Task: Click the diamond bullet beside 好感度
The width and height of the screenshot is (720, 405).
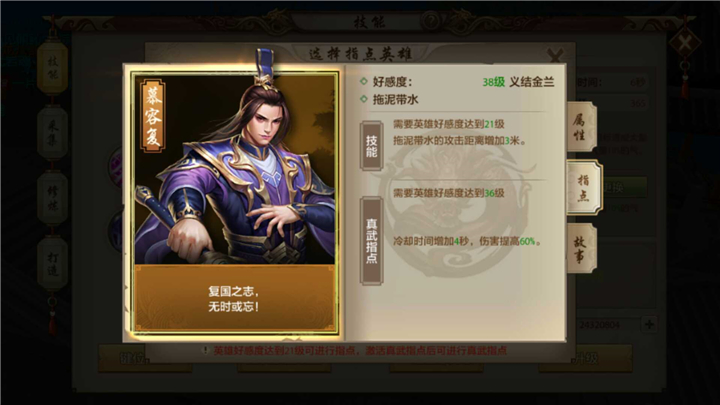Action: click(364, 81)
